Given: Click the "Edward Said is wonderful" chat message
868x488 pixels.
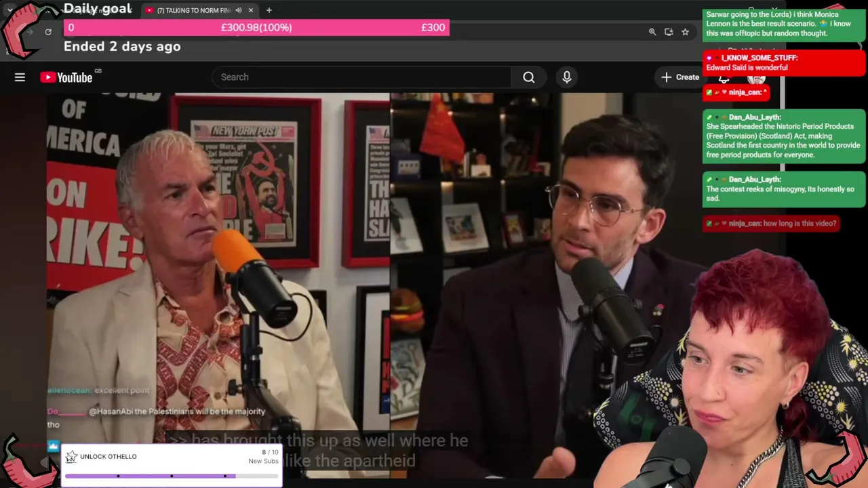Looking at the screenshot, I should [x=747, y=68].
